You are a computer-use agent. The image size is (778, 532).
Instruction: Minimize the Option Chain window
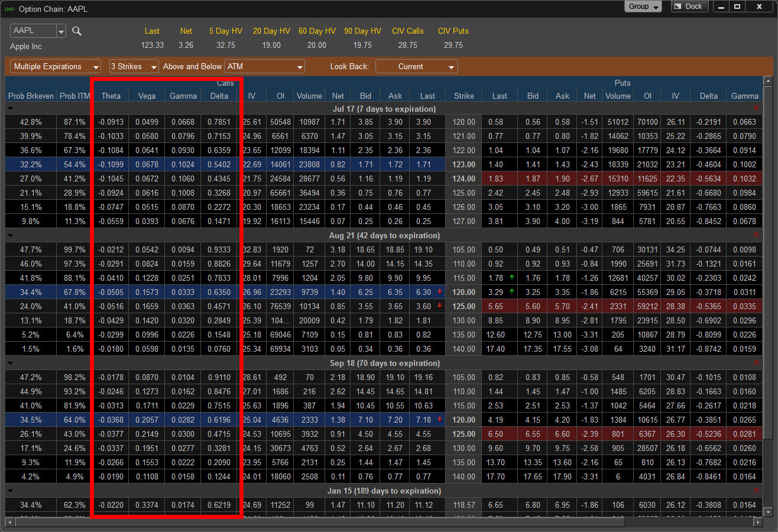click(x=721, y=7)
